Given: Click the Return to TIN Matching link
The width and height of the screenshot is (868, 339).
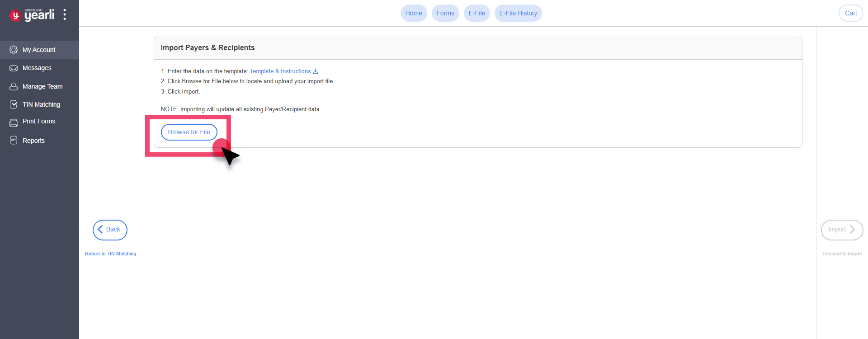Looking at the screenshot, I should coord(110,254).
